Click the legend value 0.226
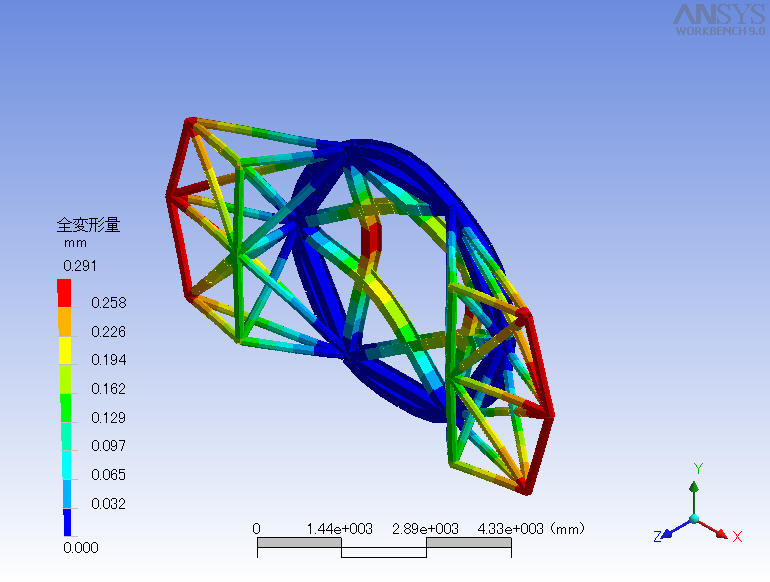Image resolution: width=770 pixels, height=582 pixels. click(x=109, y=332)
